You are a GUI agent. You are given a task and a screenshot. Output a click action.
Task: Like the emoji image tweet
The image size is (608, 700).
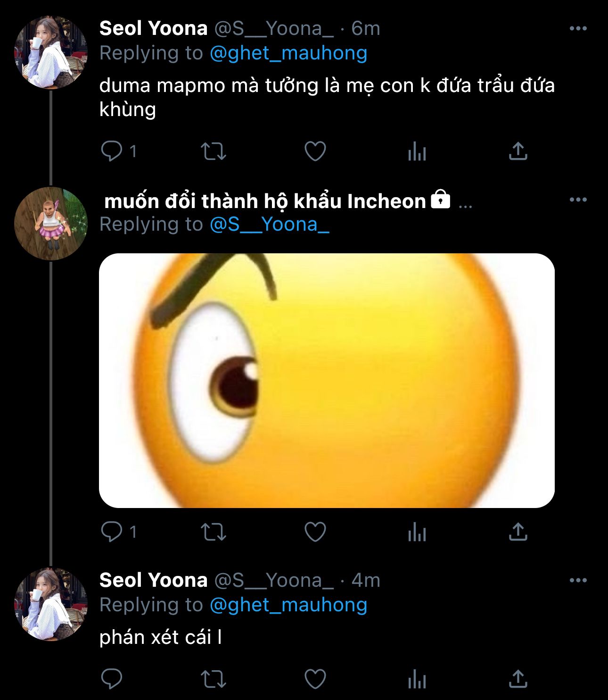[x=315, y=532]
